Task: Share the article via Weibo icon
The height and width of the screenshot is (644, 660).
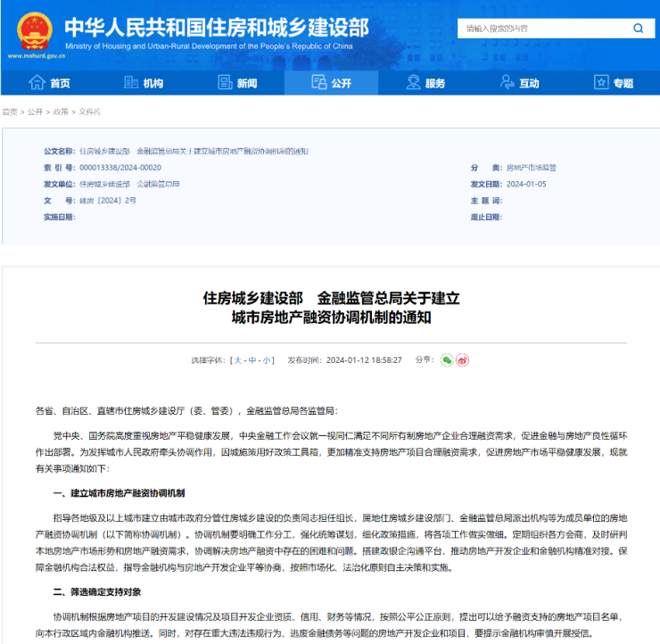Action: pos(462,360)
